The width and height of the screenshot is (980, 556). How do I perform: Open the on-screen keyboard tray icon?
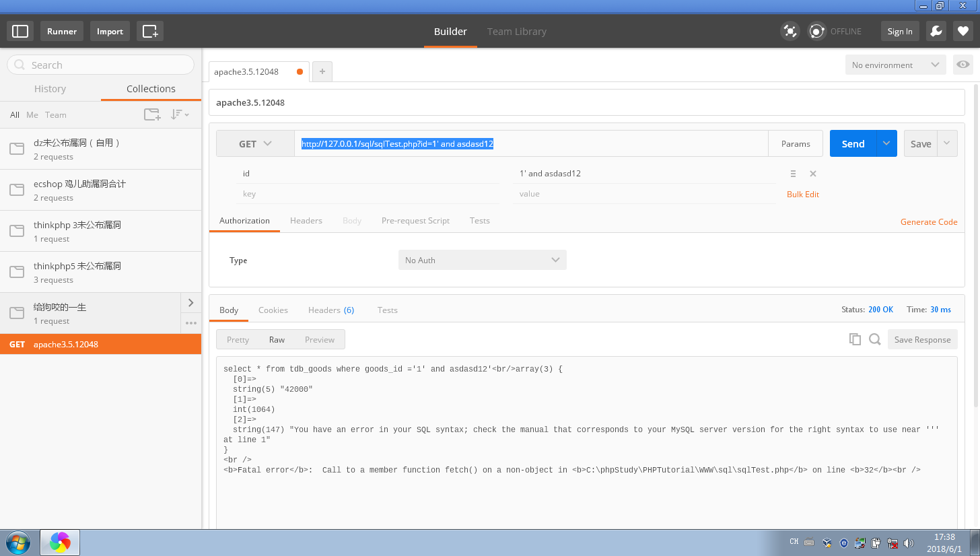coord(810,543)
